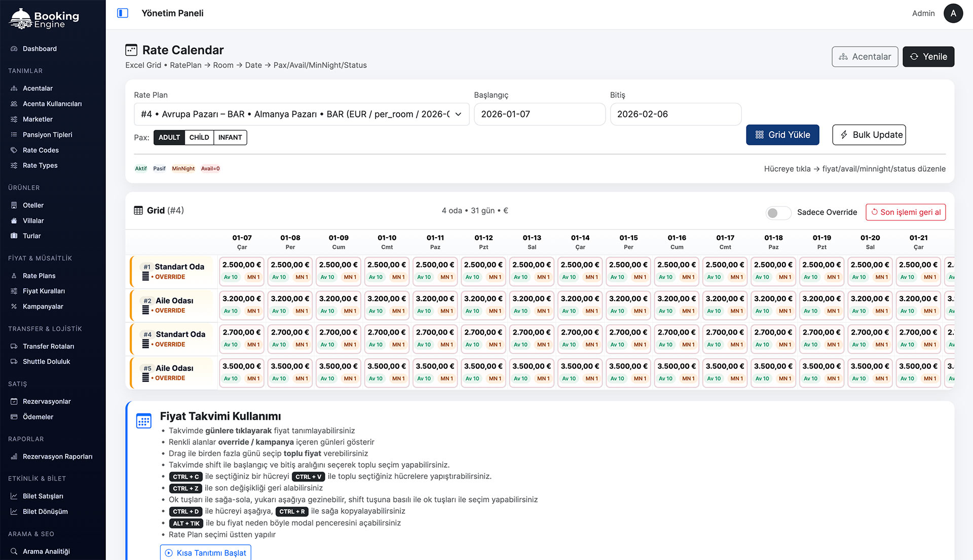973x560 pixels.
Task: Collapse the sidebar with the panel icon
Action: tap(122, 13)
